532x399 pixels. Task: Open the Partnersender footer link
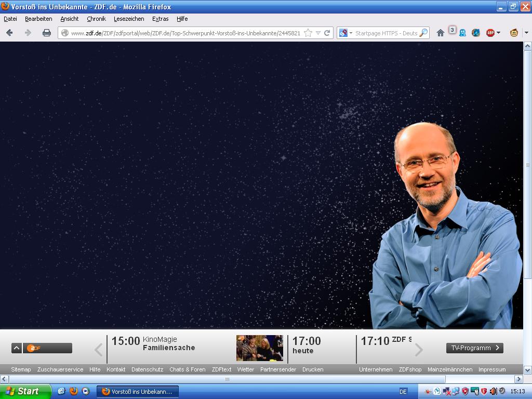pos(278,369)
